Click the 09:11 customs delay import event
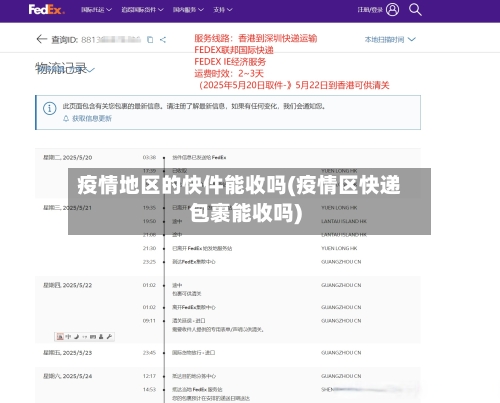This screenshot has height=403, width=500. coord(189,321)
